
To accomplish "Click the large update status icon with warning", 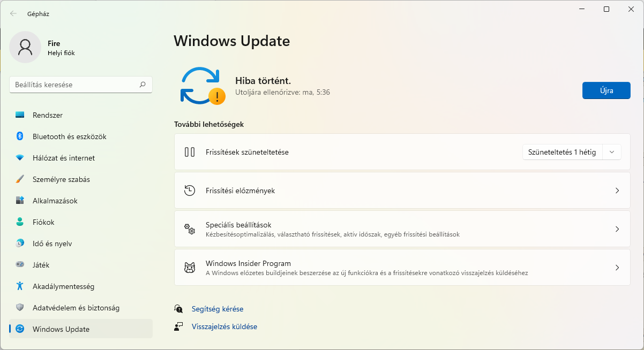I will 202,86.
